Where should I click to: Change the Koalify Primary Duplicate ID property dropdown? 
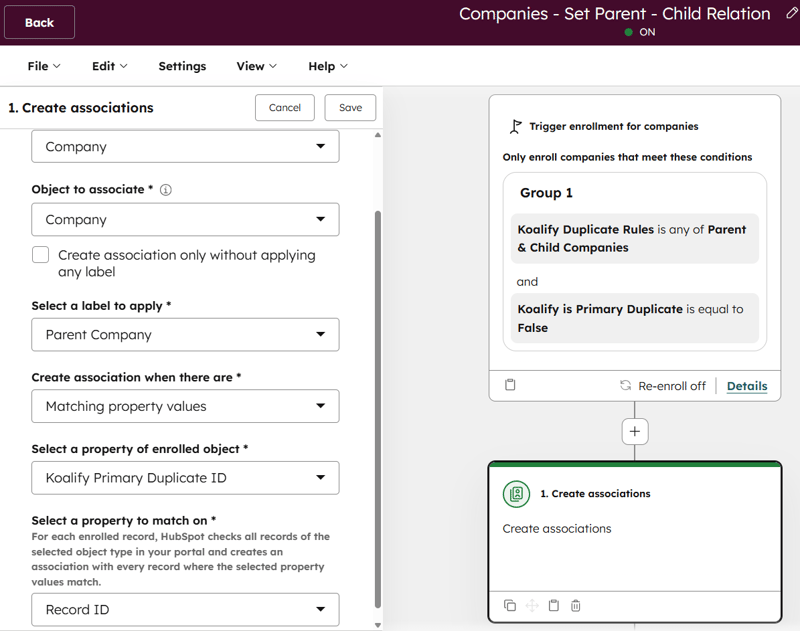(185, 478)
